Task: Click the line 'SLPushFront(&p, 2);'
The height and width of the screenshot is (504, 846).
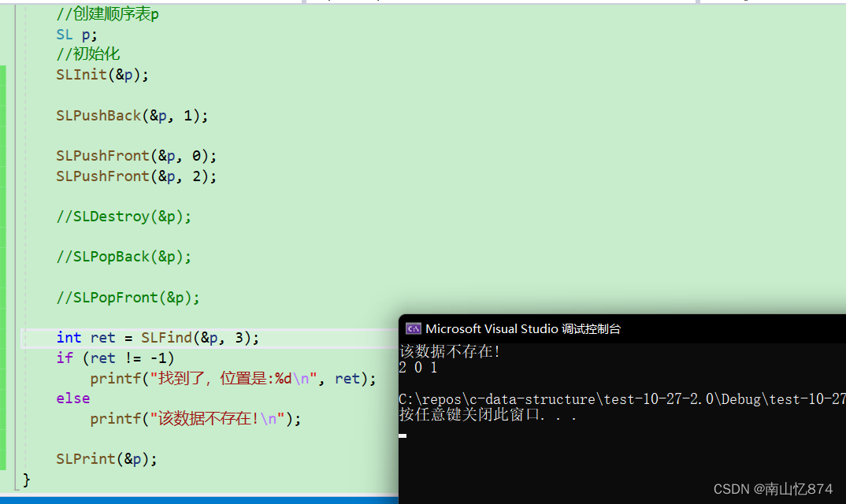Action: tap(136, 176)
